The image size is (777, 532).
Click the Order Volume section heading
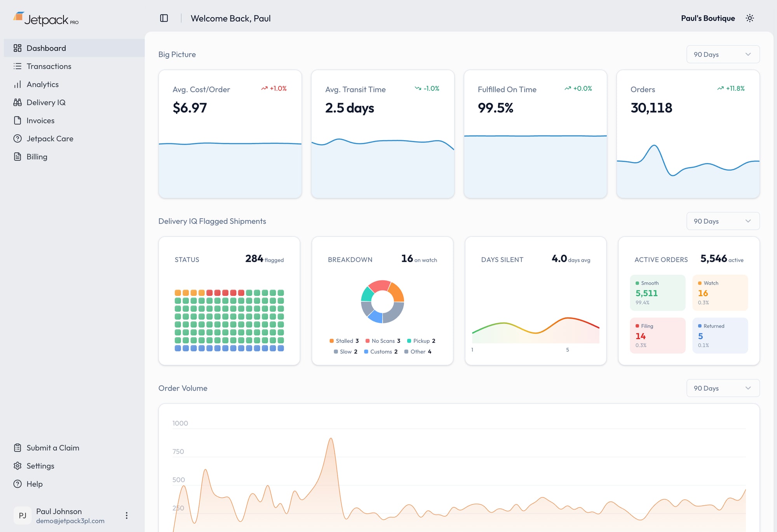(x=183, y=388)
